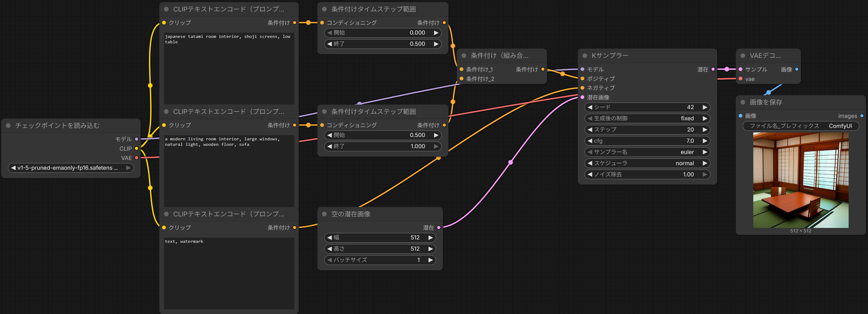Collapse the CLIP node containing "text, watermark"
The image size is (868, 314).
pos(167,214)
